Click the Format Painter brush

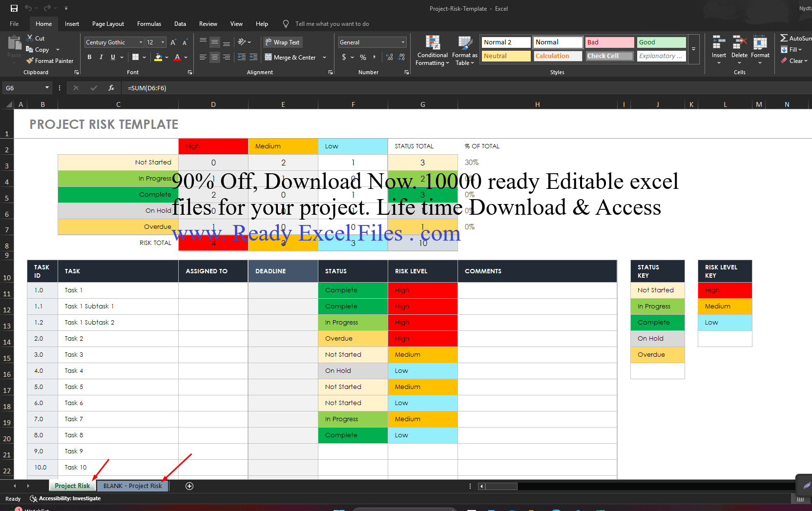point(30,61)
